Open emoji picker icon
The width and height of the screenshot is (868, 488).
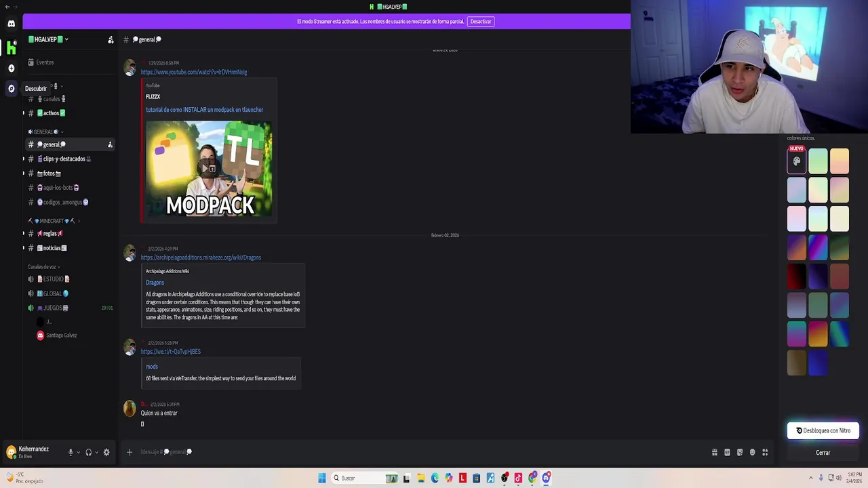752,453
